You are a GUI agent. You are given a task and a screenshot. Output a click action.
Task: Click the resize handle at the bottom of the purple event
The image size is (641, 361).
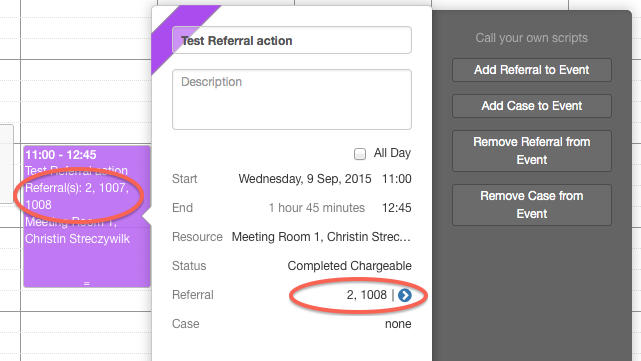87,283
